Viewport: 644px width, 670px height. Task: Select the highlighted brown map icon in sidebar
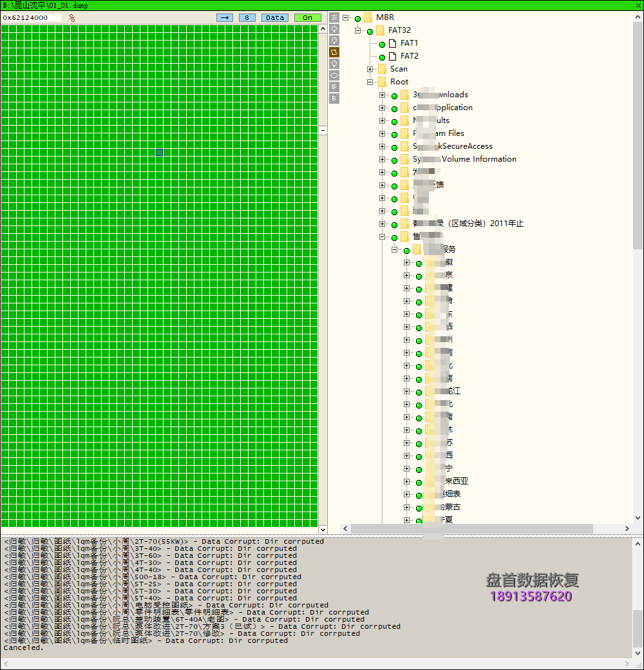(334, 52)
